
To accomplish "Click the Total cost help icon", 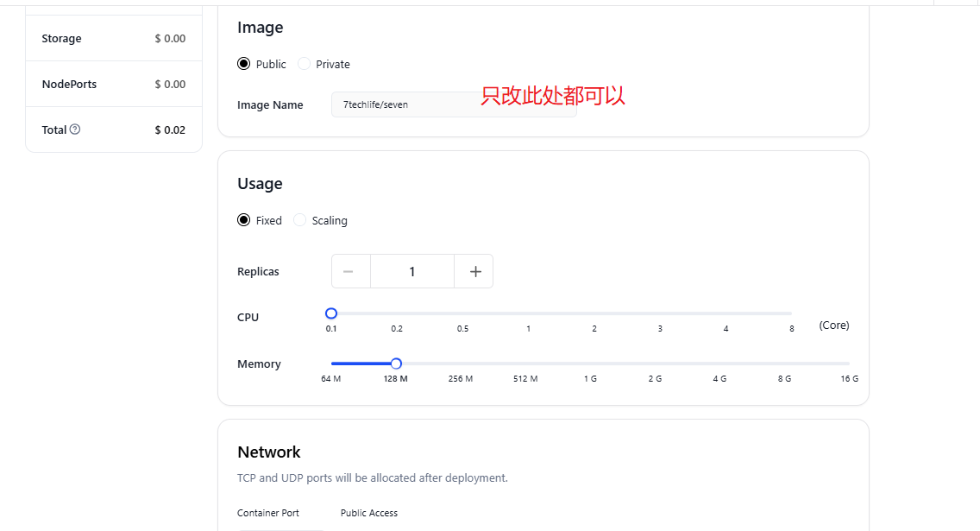I will (75, 130).
